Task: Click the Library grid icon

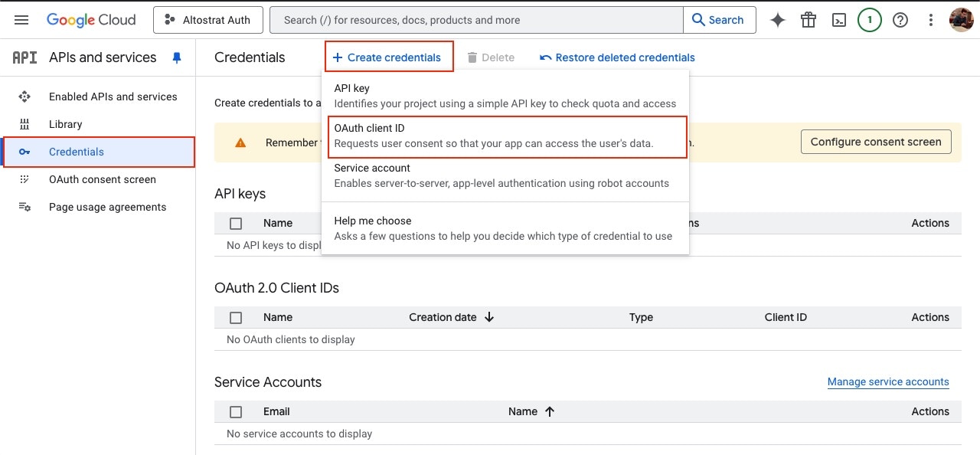Action: (x=24, y=124)
